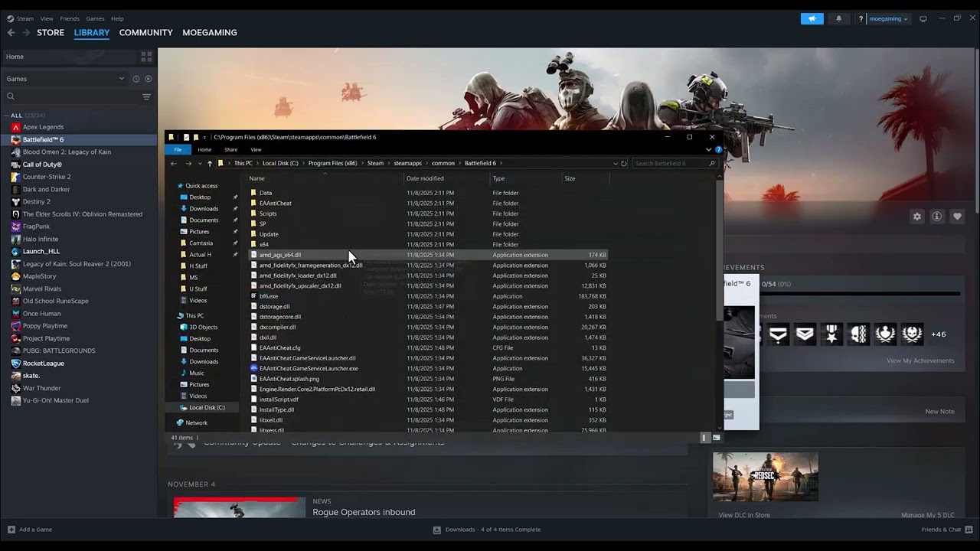Open Big Picture mode monitor icon in Steam
Viewport: 980px width, 551px height.
(x=923, y=18)
